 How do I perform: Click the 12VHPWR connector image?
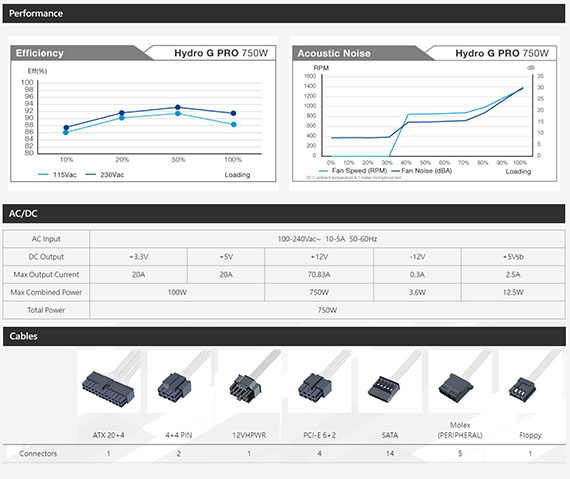(x=249, y=381)
